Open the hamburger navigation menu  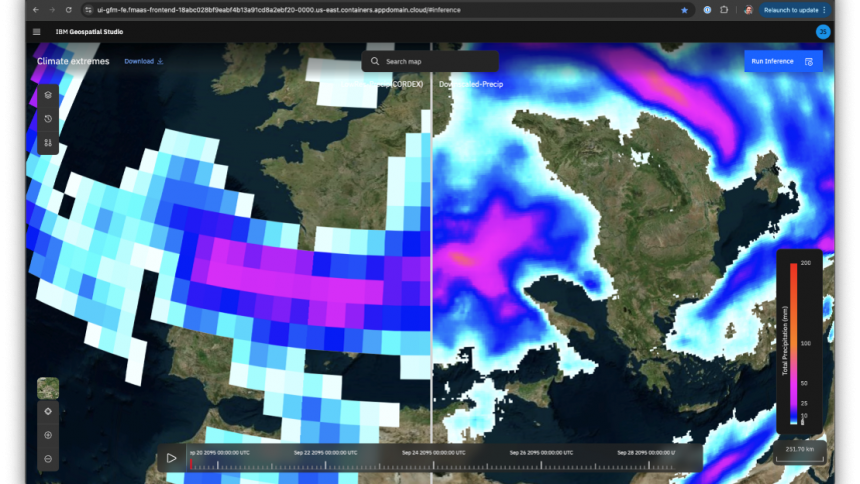click(37, 31)
